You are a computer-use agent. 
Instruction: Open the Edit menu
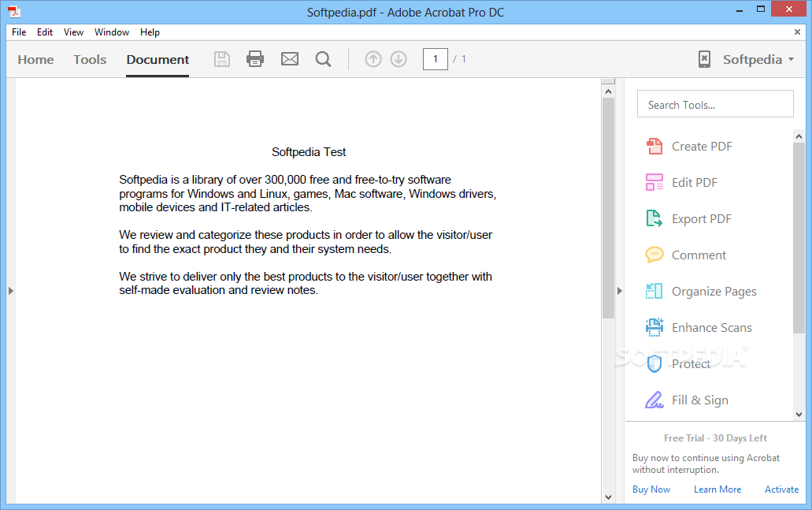(x=45, y=32)
